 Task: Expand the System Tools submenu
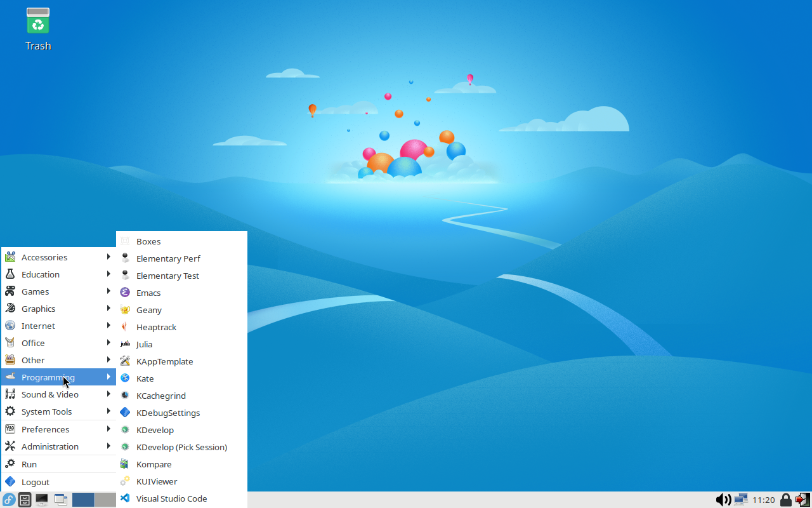(x=58, y=411)
